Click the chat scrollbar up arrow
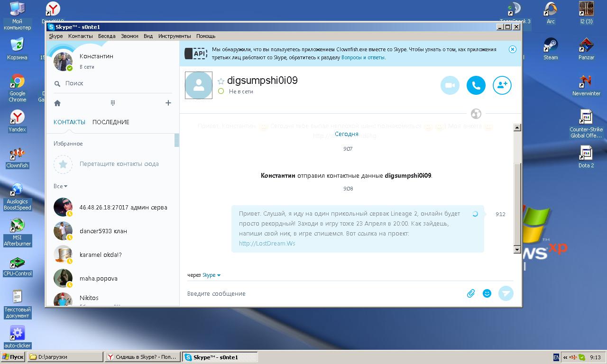 point(517,127)
